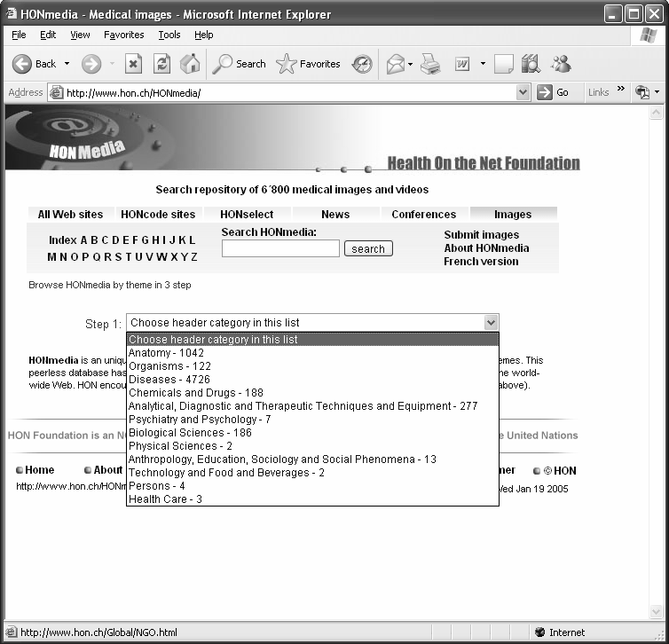Viewport: 669px width, 644px height.
Task: Open the Conferences tab
Action: point(424,214)
